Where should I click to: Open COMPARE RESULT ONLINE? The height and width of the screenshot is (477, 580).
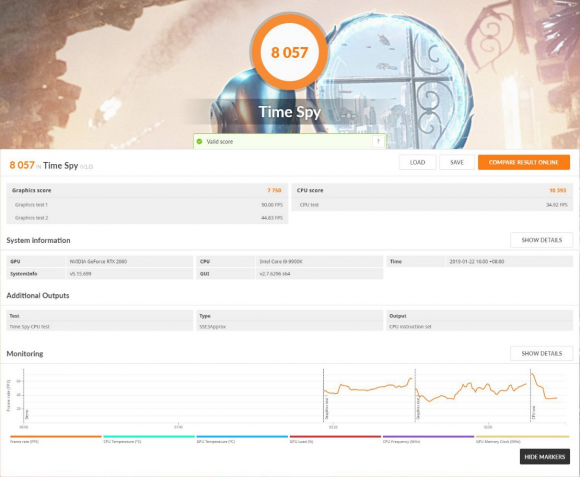pyautogui.click(x=523, y=162)
